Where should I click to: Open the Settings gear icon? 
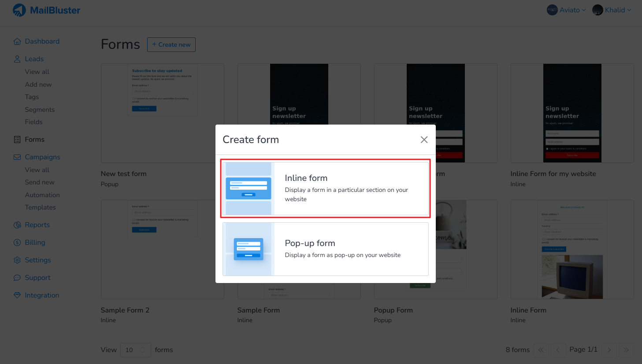pyautogui.click(x=17, y=260)
